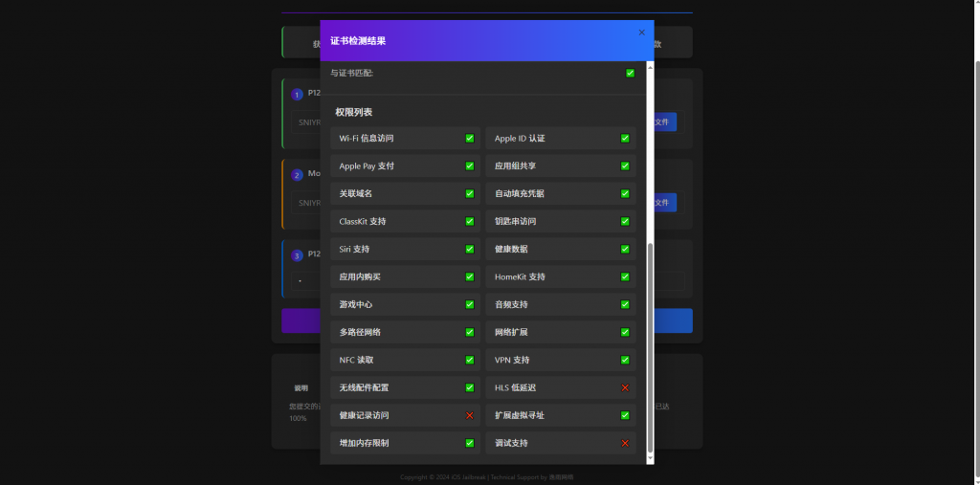Click the 无线配件配置 check icon
Viewport: 980px width, 485px height.
click(469, 387)
